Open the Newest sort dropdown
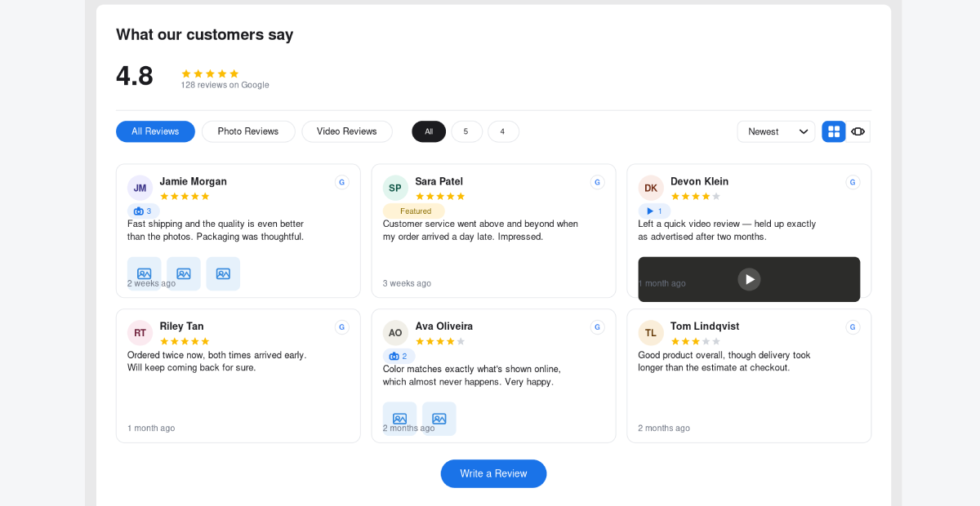Image resolution: width=980 pixels, height=506 pixels. [x=776, y=131]
